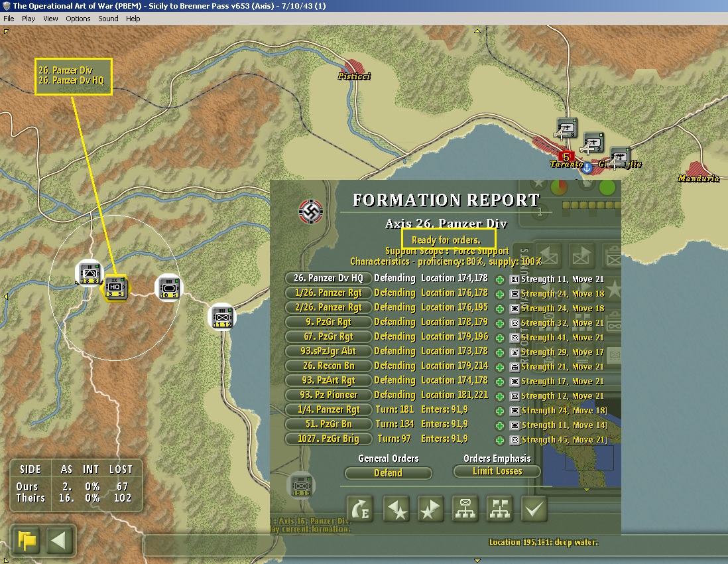Open the Play menu
Image resolution: width=728 pixels, height=564 pixels.
tap(29, 19)
